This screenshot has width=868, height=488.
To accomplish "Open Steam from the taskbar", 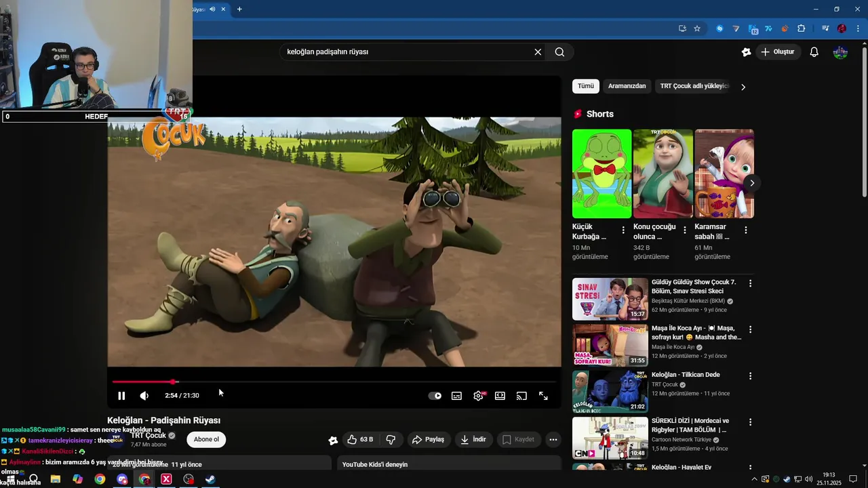I will click(211, 479).
